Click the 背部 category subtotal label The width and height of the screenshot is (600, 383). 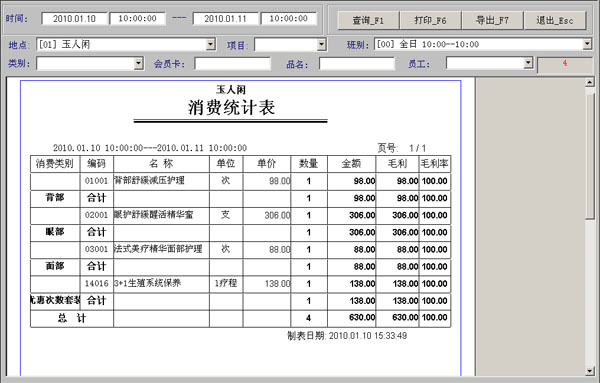pos(55,197)
